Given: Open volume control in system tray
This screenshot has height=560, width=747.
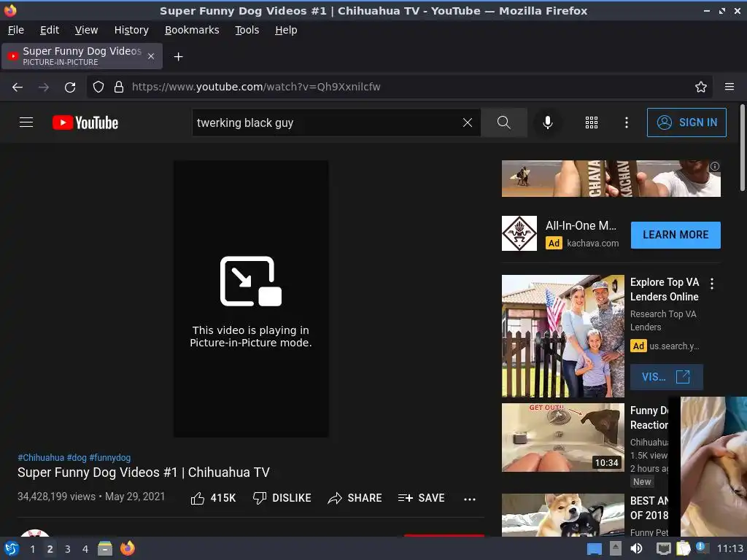Looking at the screenshot, I should click(636, 548).
